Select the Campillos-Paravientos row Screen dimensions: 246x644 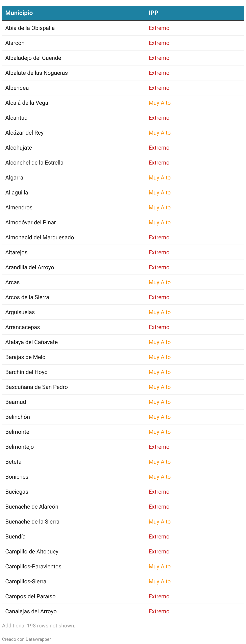click(123, 567)
